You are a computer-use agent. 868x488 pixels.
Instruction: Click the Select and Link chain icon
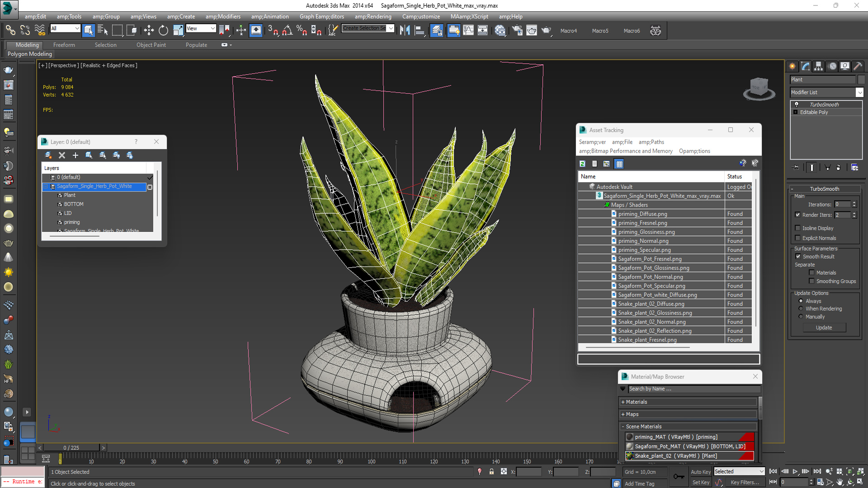pyautogui.click(x=10, y=31)
